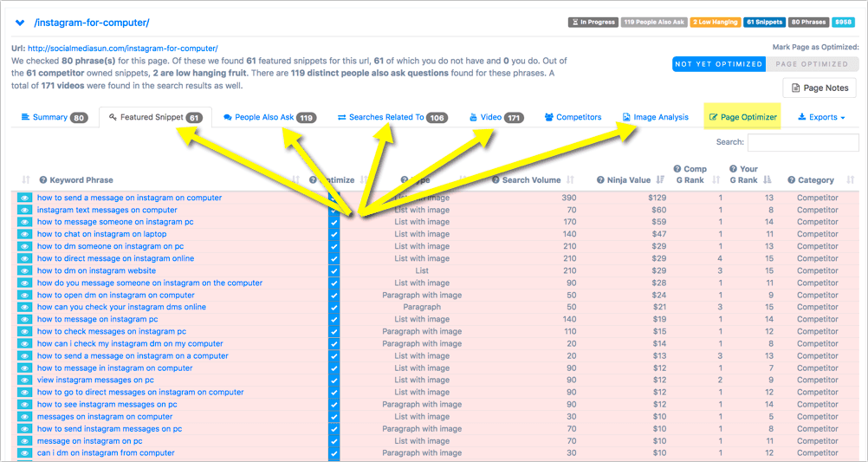Click help icon beside Ninja Value header

click(600, 180)
